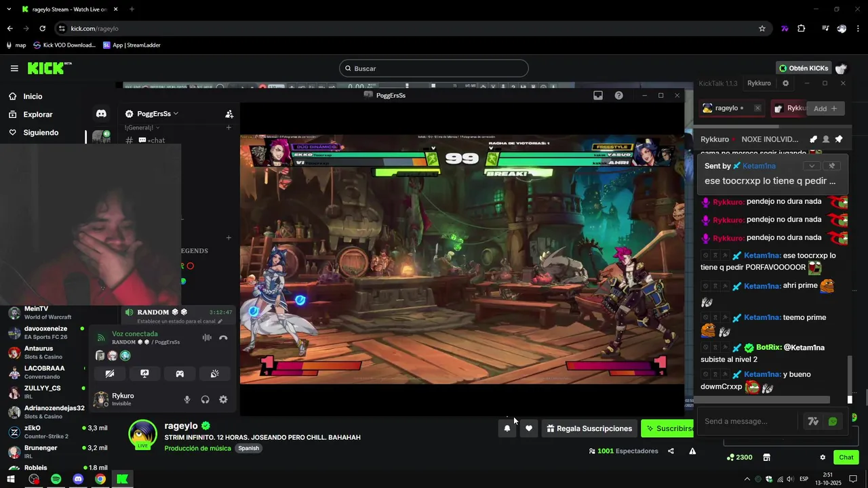This screenshot has height=488, width=868.
Task: Click the Spanish language tag
Action: click(248, 448)
